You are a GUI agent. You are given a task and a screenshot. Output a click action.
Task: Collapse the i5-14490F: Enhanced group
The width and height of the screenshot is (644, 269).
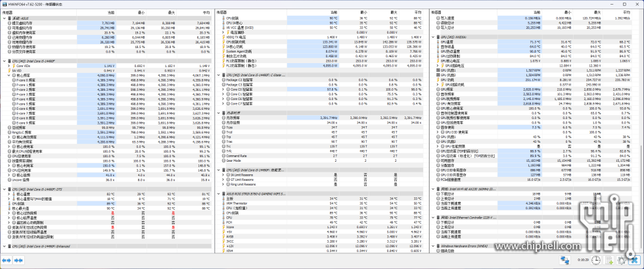point(4,247)
